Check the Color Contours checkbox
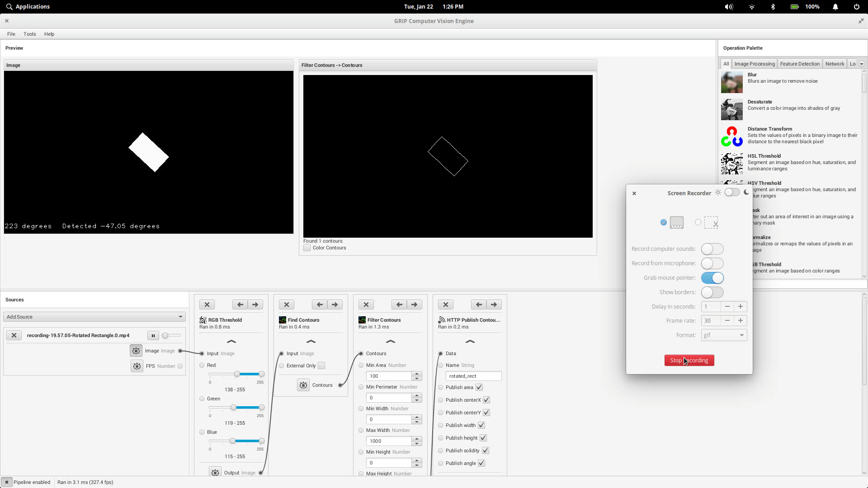868x488 pixels. (307, 248)
